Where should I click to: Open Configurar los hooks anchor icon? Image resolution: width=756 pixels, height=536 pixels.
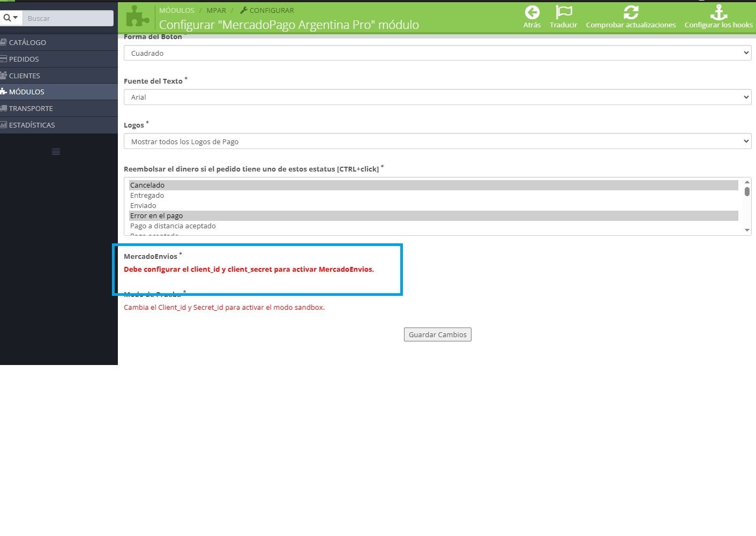718,12
